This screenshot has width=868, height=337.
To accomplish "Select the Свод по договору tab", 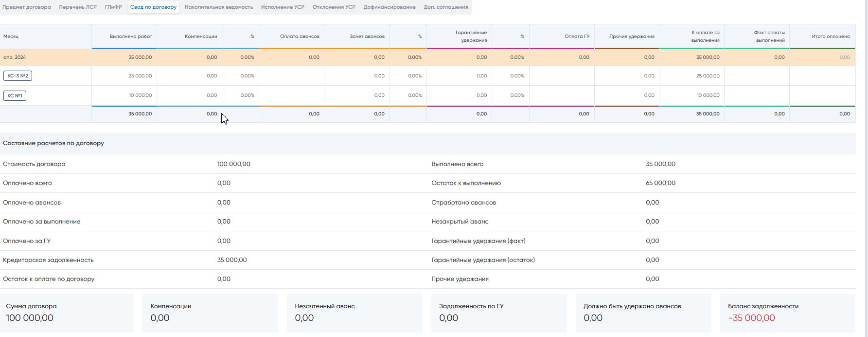I will click(153, 7).
